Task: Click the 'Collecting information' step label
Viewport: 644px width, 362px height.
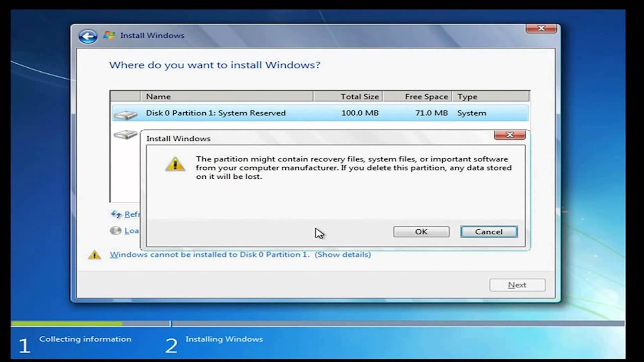Action: [x=86, y=339]
